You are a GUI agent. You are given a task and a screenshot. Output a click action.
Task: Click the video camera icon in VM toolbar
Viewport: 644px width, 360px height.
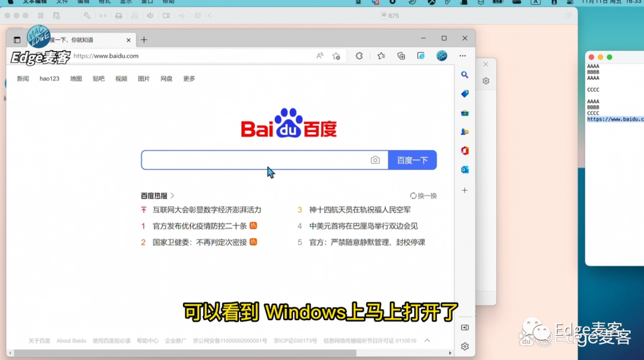pyautogui.click(x=166, y=15)
